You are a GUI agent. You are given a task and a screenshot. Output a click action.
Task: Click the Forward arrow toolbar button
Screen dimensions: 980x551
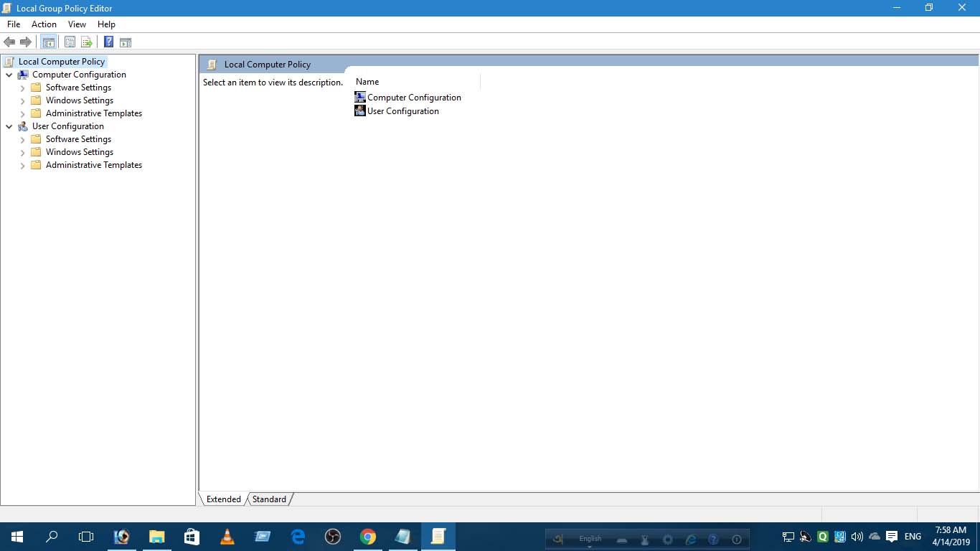[x=26, y=42]
